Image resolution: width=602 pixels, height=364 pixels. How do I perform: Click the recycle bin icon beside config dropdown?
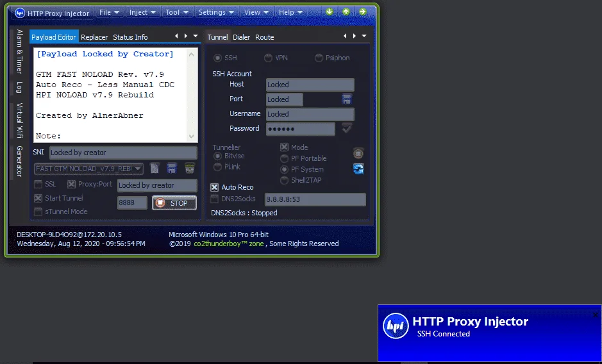pyautogui.click(x=190, y=168)
